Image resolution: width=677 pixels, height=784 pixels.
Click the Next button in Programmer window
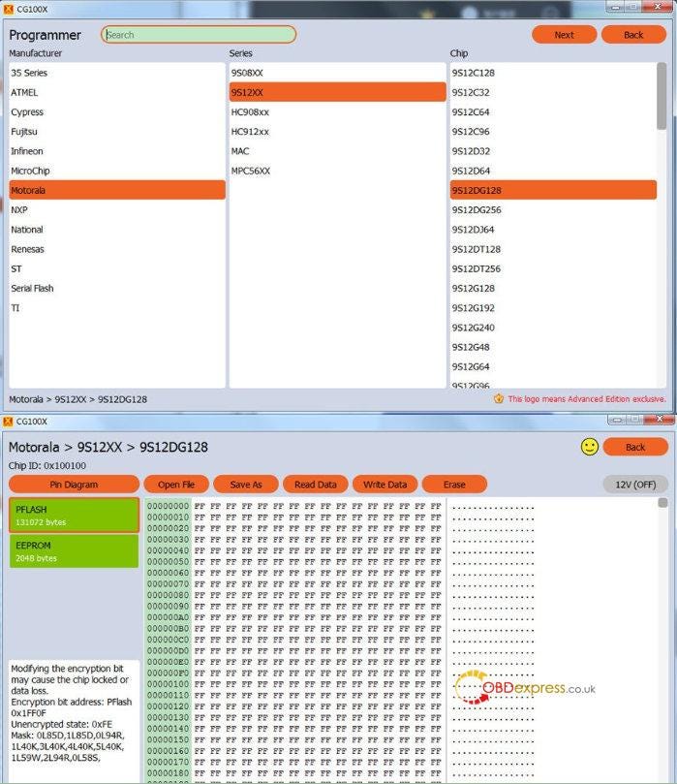click(564, 35)
